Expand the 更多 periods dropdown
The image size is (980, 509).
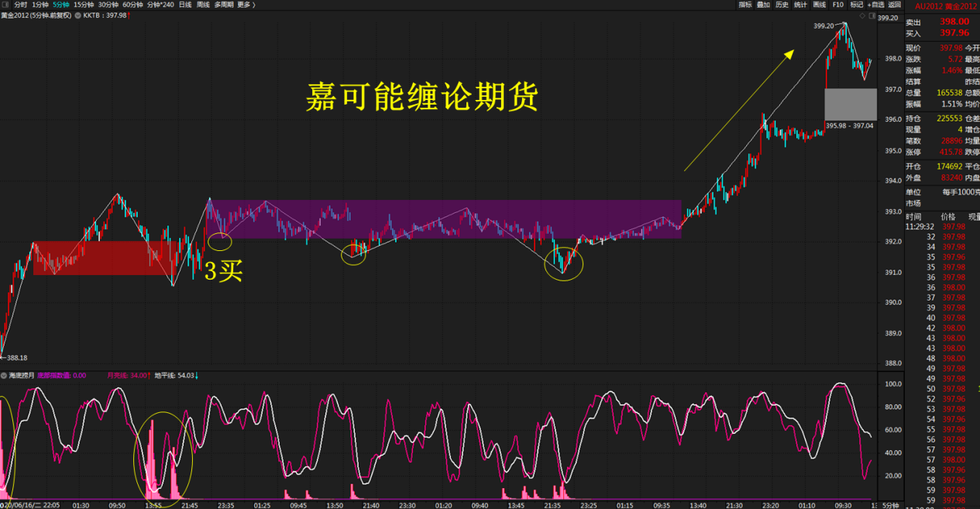click(x=246, y=5)
